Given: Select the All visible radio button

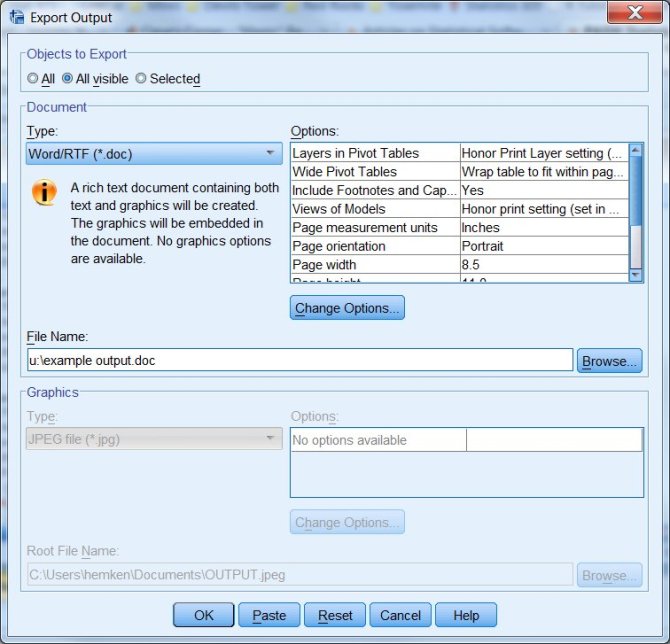Looking at the screenshot, I should click(x=67, y=79).
